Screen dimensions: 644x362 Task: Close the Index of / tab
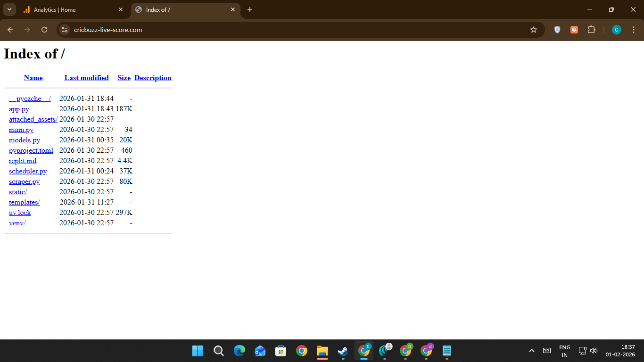(232, 9)
